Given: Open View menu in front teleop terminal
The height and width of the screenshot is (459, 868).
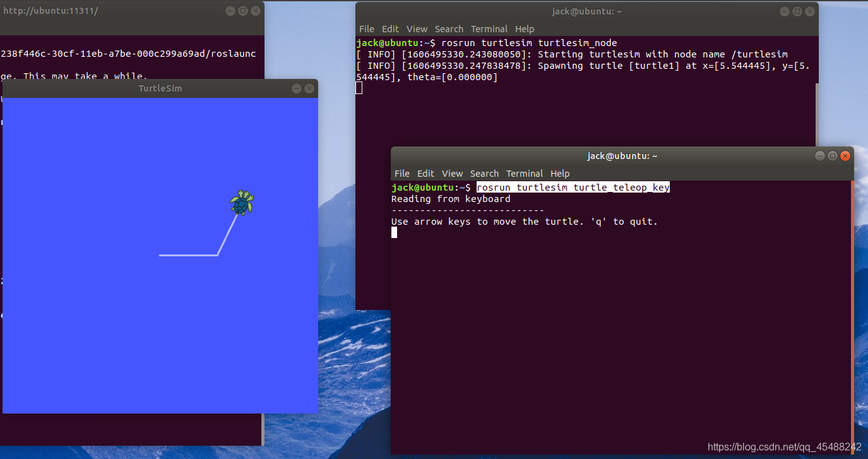Looking at the screenshot, I should click(x=452, y=174).
